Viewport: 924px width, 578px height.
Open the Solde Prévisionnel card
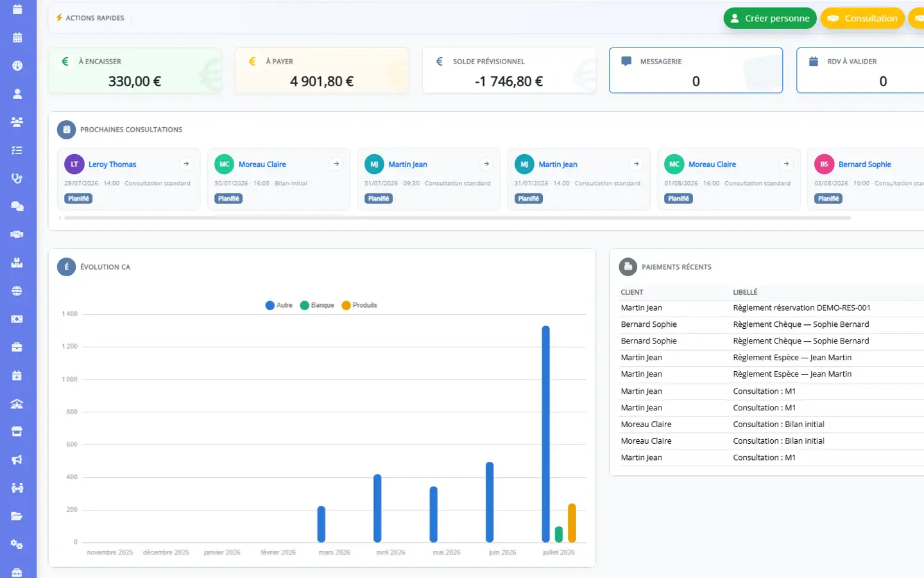point(509,71)
